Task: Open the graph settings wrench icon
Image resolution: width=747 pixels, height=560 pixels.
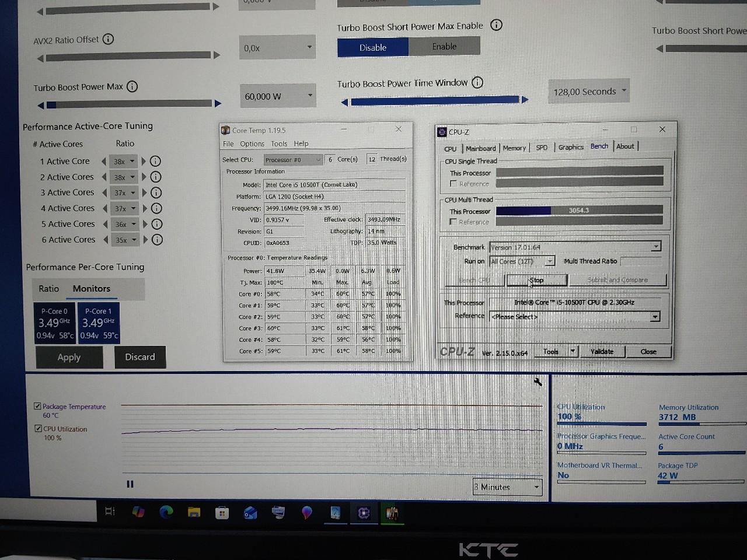Action: click(x=538, y=382)
